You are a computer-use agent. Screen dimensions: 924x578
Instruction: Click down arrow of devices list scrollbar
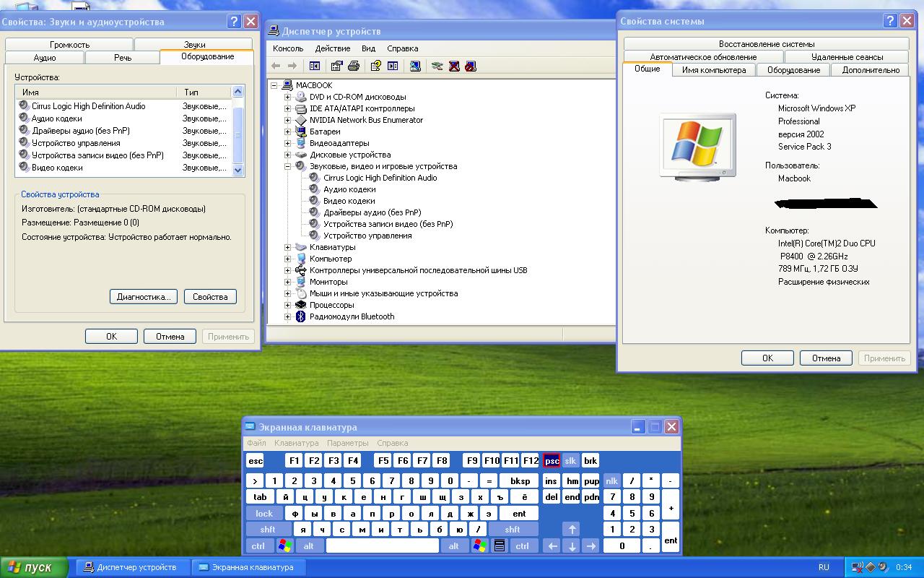click(x=238, y=170)
